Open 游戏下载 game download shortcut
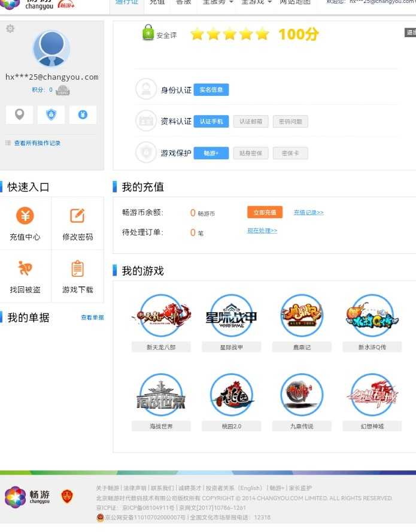 tap(78, 276)
